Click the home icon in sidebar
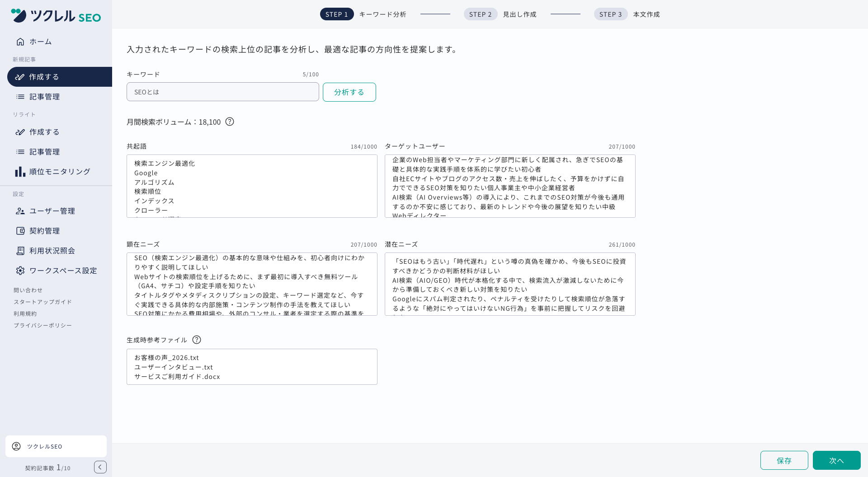 20,42
